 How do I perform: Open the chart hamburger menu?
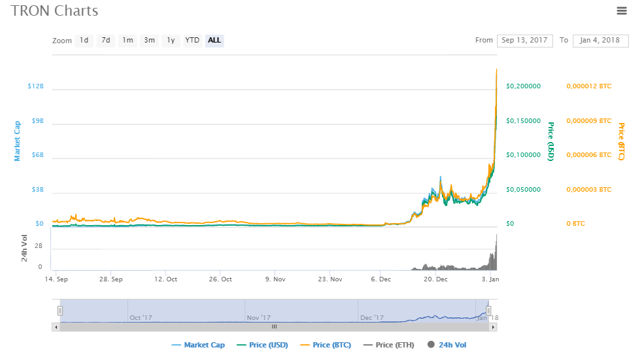(621, 10)
